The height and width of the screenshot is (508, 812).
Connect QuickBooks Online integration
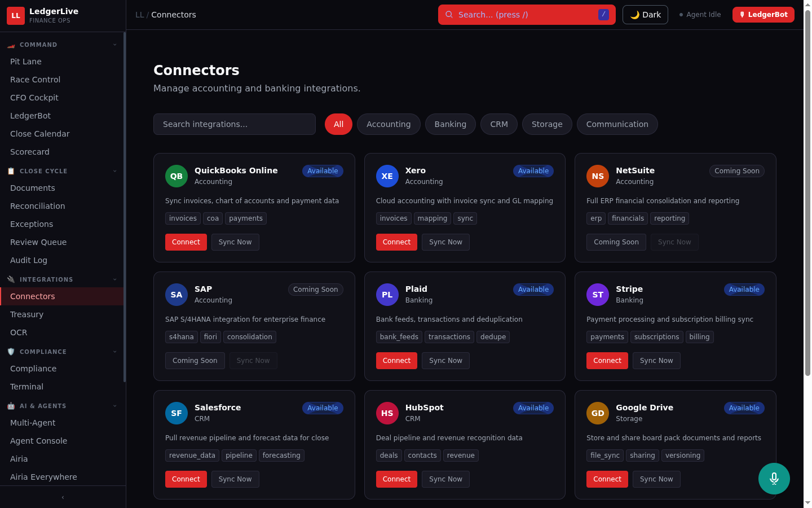click(186, 242)
